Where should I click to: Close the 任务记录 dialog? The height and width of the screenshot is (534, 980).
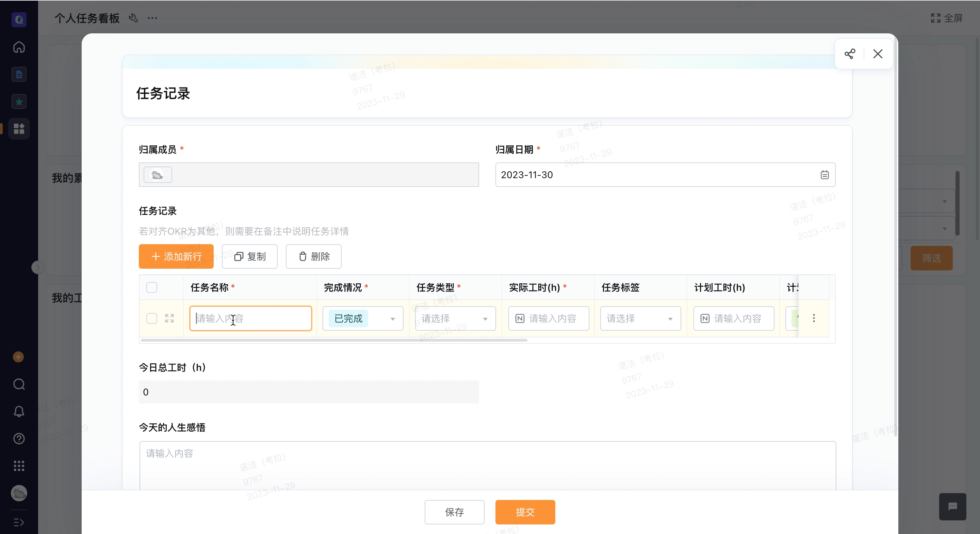point(878,54)
